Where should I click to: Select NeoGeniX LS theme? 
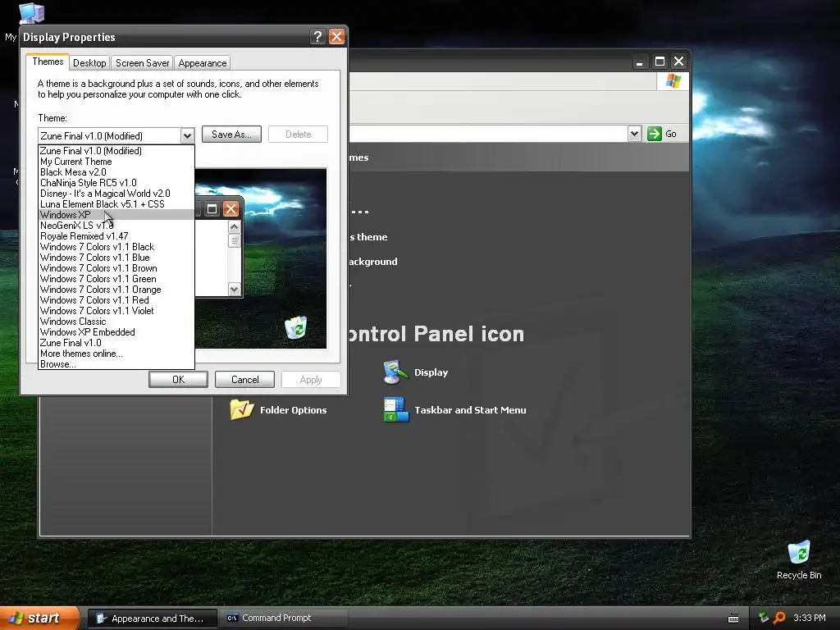[x=116, y=226]
